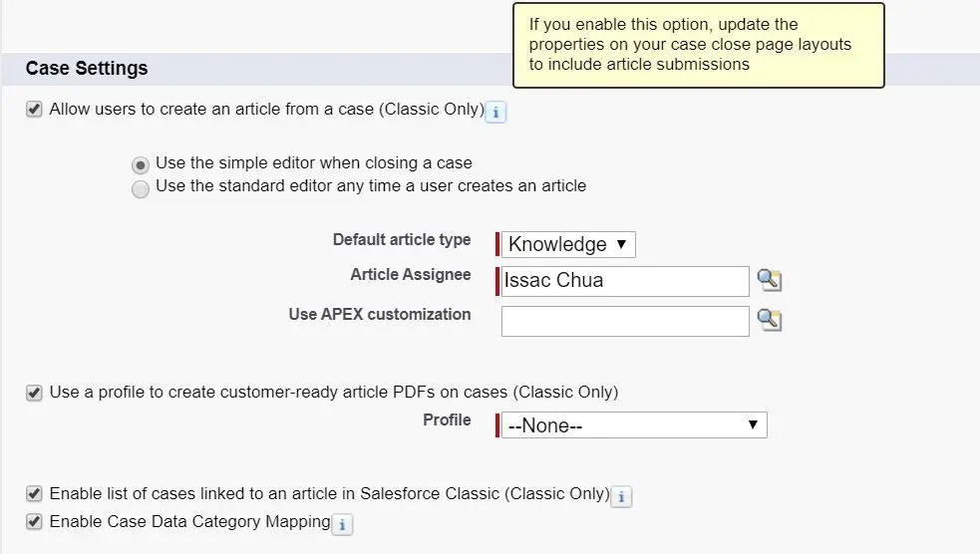Focus the empty Use APEX customization field
This screenshot has height=554, width=980.
coord(625,321)
